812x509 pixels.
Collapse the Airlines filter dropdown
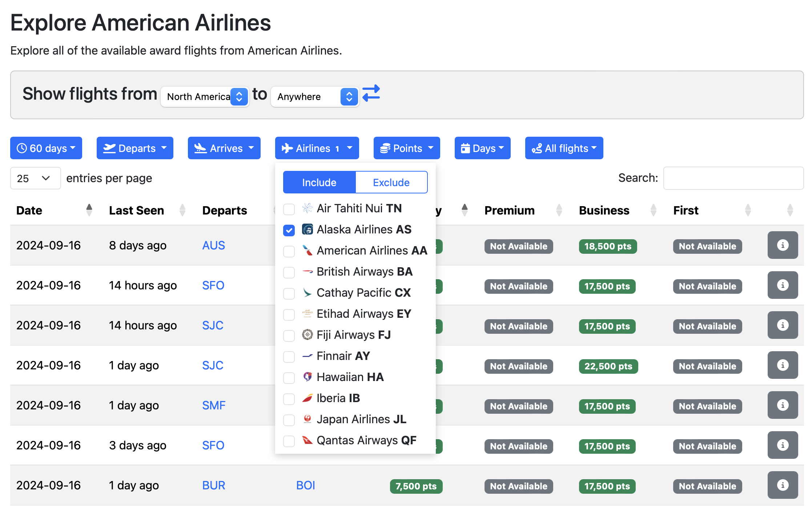(317, 148)
